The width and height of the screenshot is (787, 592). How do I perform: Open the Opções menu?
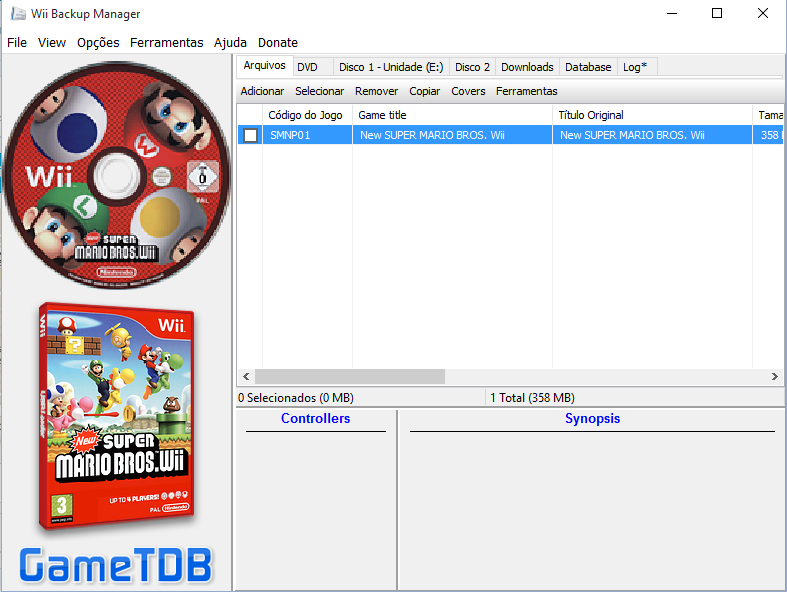[x=98, y=43]
